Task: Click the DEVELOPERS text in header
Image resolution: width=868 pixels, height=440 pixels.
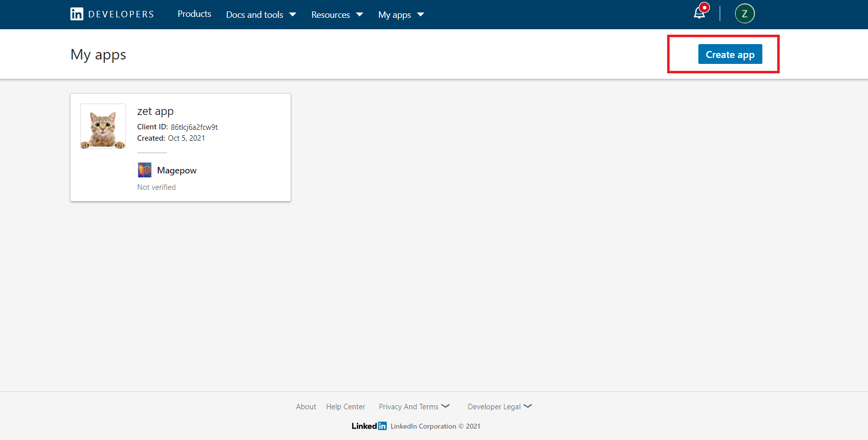Action: pyautogui.click(x=121, y=14)
